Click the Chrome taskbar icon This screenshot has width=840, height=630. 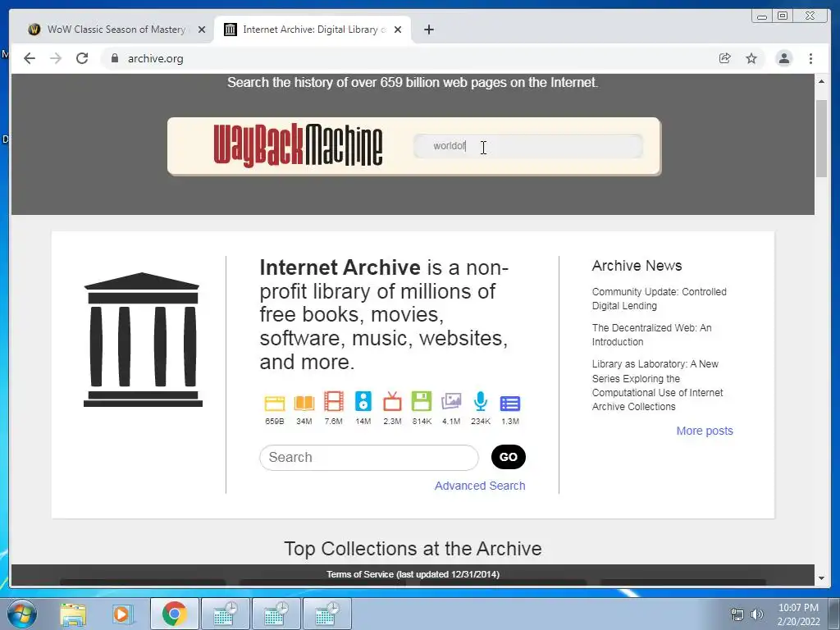click(174, 614)
